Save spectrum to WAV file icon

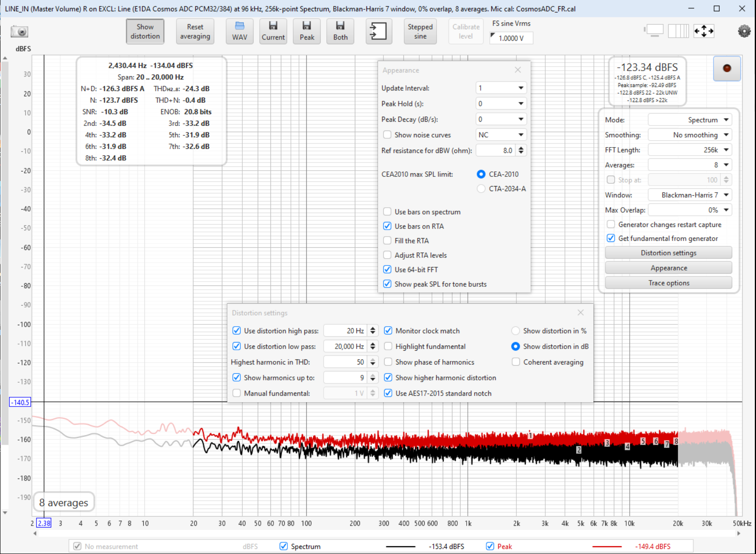point(240,31)
